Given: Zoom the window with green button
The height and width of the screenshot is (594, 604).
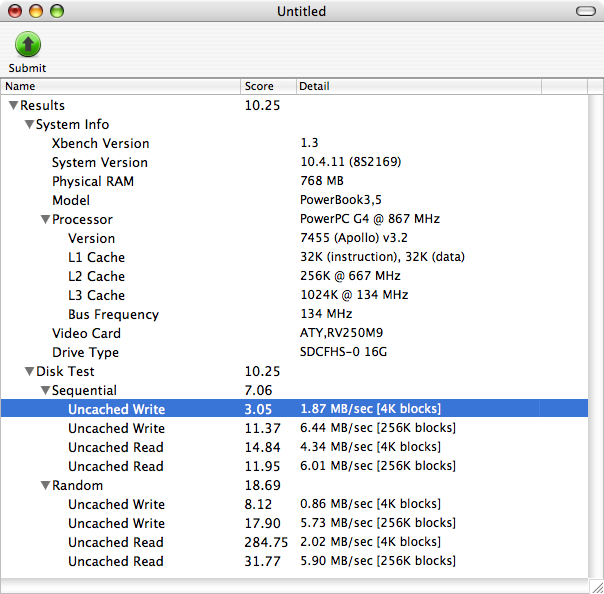Looking at the screenshot, I should 57,11.
